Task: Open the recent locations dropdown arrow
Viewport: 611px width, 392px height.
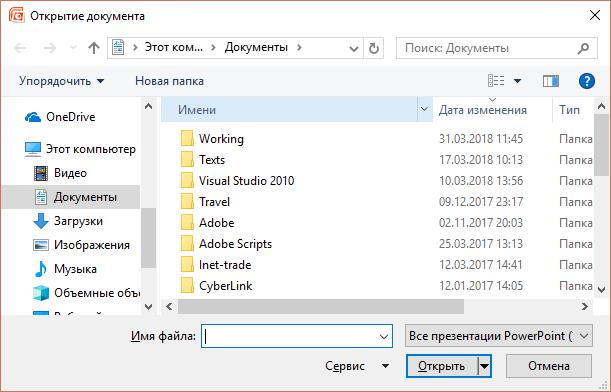Action: coord(73,48)
